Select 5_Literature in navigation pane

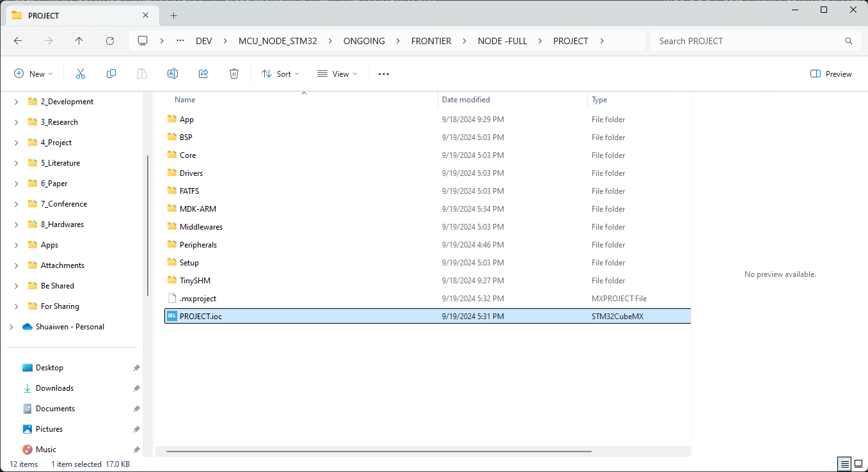pos(60,163)
